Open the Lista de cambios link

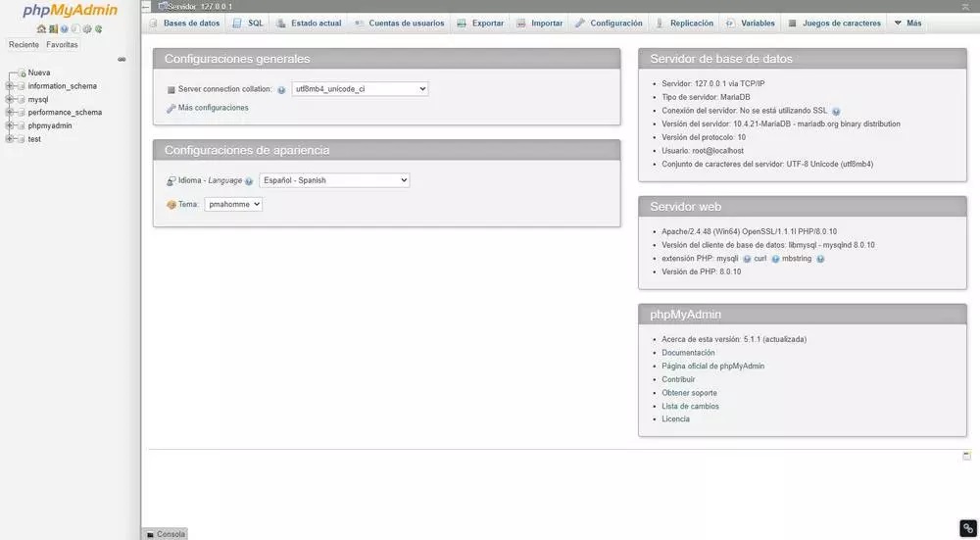coord(690,407)
